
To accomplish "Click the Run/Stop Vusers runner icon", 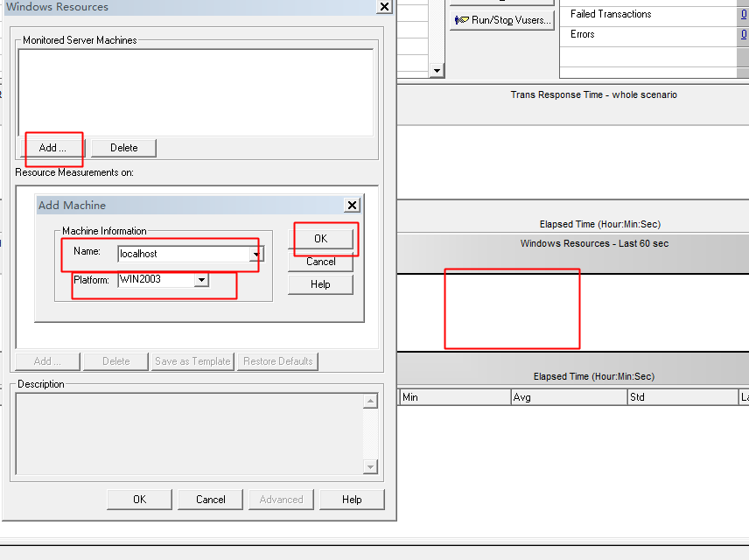I will [461, 20].
